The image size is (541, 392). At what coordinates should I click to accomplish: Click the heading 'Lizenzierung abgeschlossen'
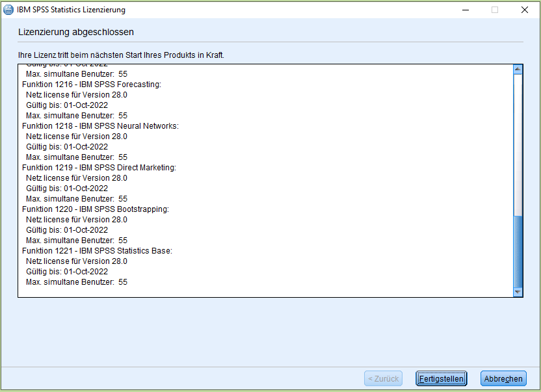76,32
